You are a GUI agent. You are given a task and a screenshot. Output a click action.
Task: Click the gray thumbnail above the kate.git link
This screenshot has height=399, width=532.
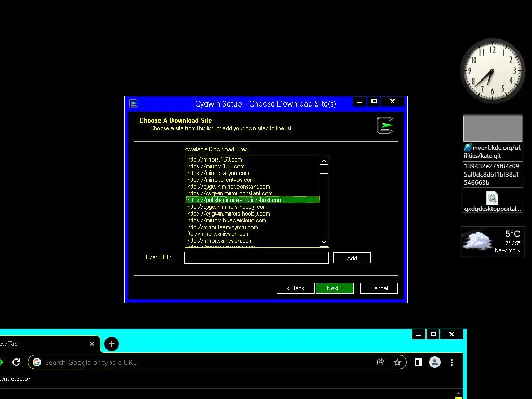point(493,129)
